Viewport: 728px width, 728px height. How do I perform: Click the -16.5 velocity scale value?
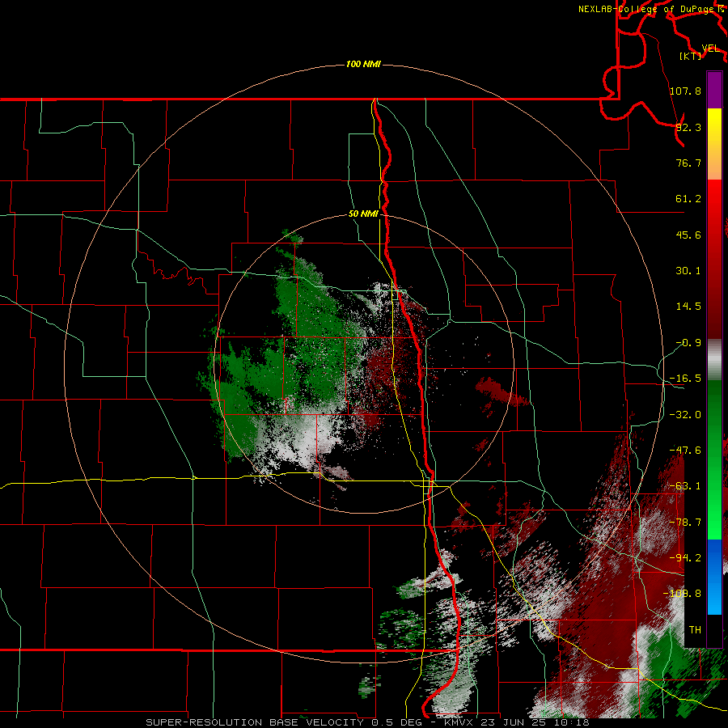(685, 379)
